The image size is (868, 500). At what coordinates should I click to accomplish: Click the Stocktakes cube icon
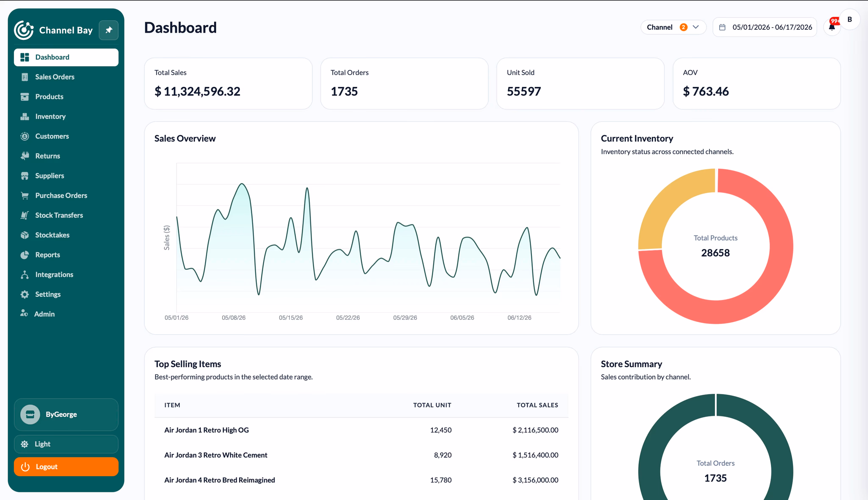coord(25,235)
